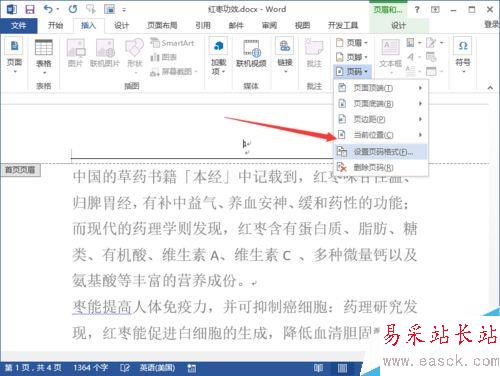Place cursor in the header paragraph

[246, 145]
